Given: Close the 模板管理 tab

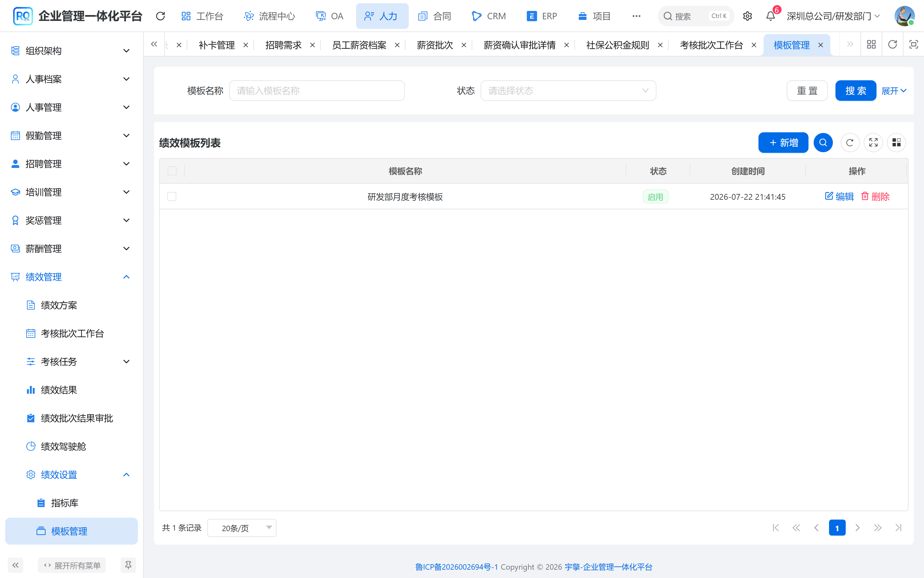Looking at the screenshot, I should pyautogui.click(x=820, y=45).
